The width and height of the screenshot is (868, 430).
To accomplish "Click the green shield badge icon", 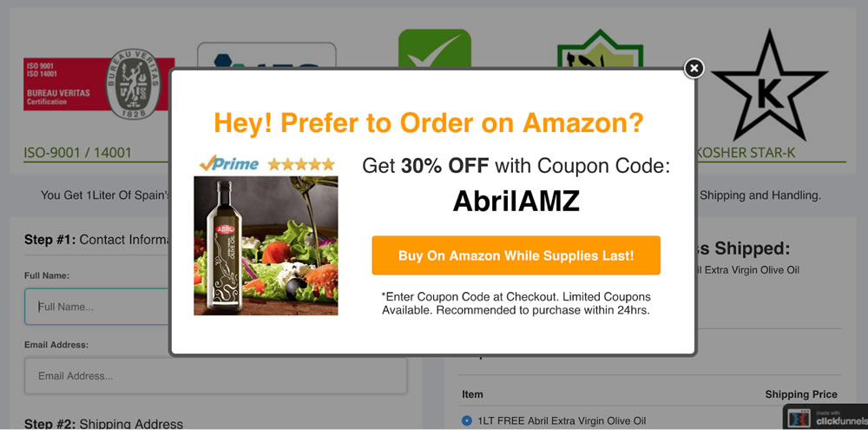I will point(600,50).
